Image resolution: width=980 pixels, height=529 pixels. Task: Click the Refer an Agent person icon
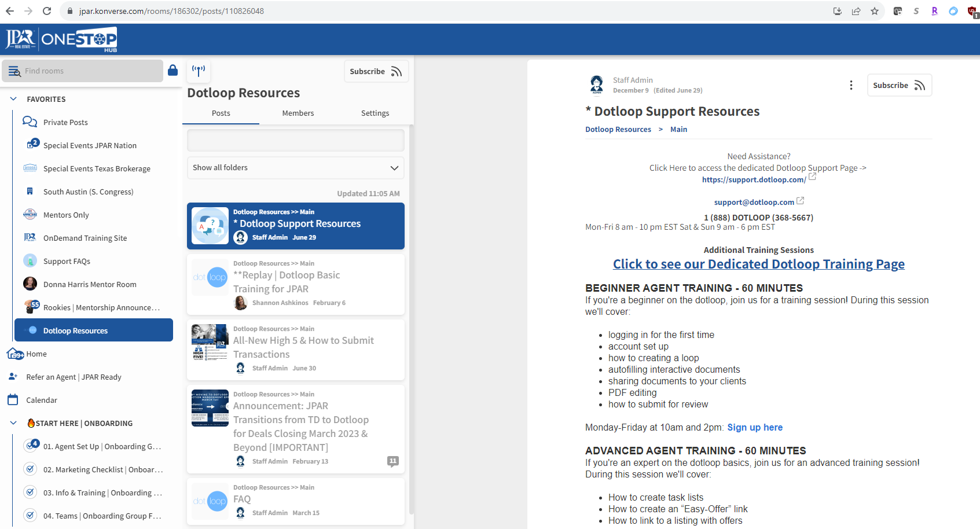pos(13,376)
